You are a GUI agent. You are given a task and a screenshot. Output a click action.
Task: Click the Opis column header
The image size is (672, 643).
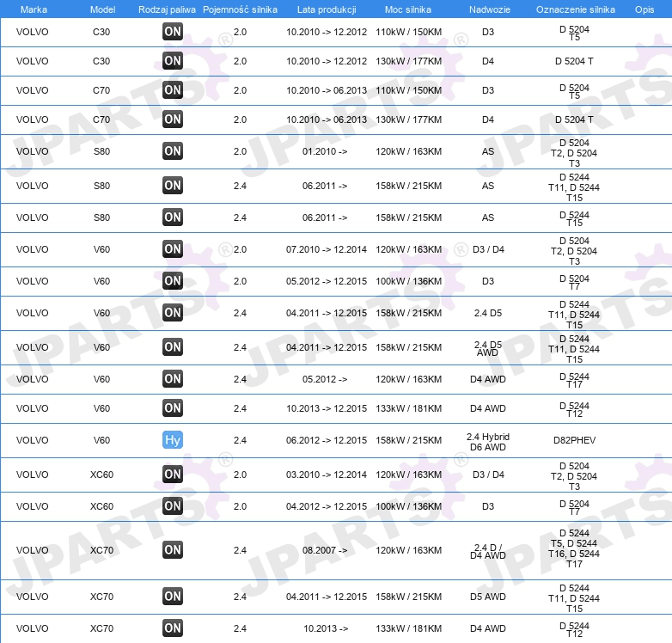coord(645,9)
